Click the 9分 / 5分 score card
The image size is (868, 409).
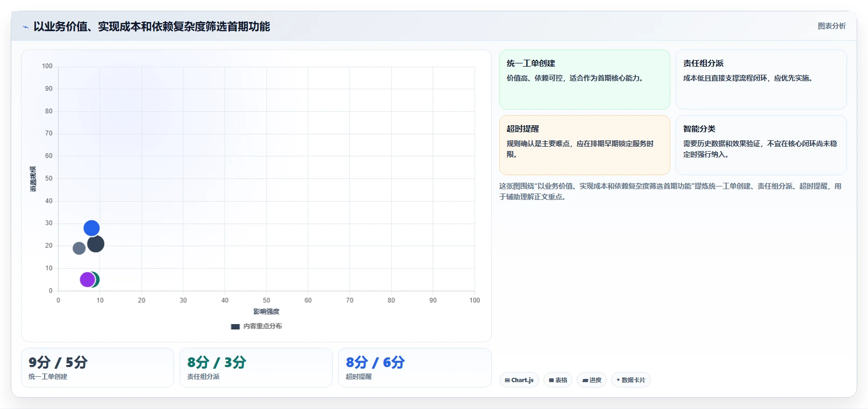click(x=97, y=368)
